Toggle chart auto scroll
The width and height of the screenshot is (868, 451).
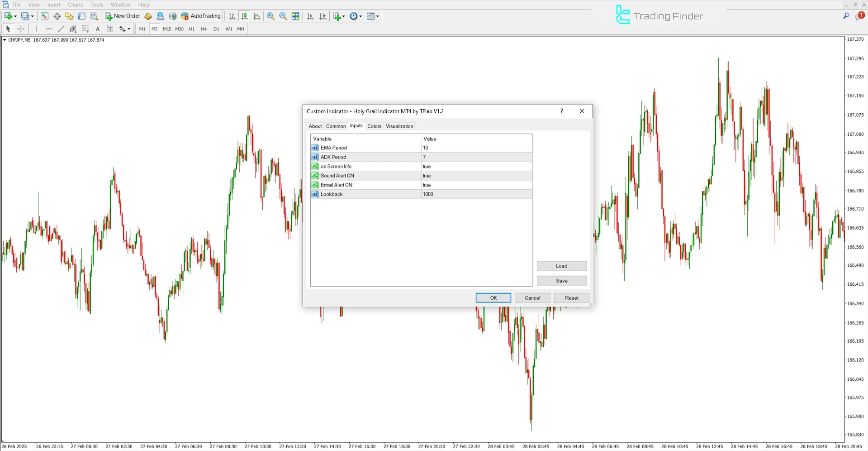(310, 16)
